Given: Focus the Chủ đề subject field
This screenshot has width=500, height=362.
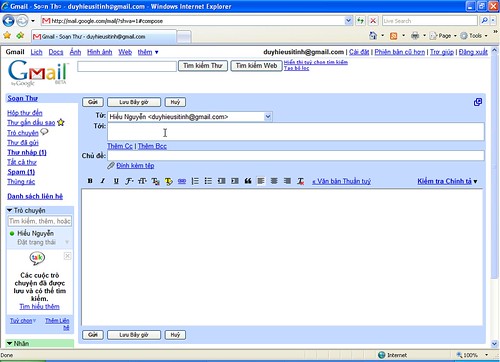Looking at the screenshot, I should pos(296,156).
